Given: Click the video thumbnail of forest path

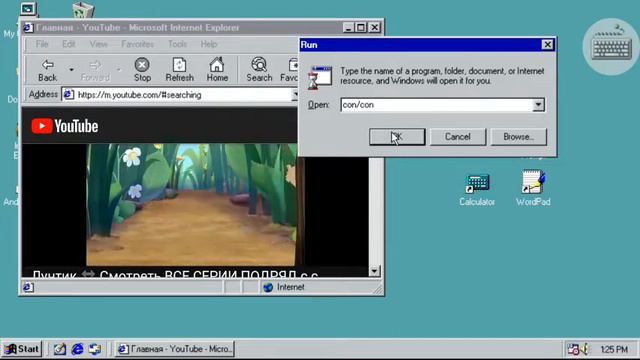Looking at the screenshot, I should [192, 204].
